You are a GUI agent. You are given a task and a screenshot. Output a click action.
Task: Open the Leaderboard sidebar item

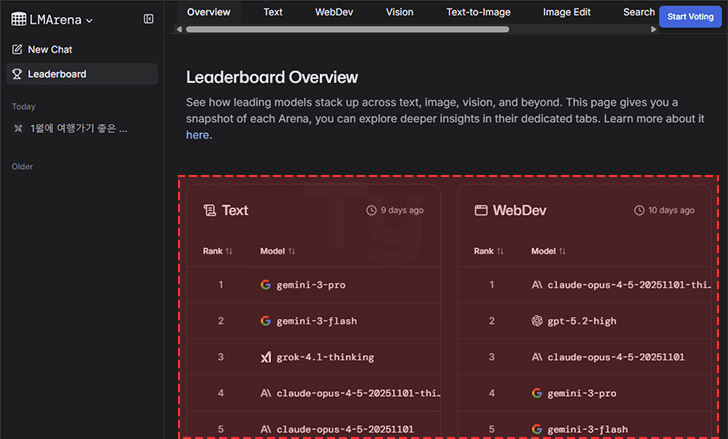click(x=82, y=74)
